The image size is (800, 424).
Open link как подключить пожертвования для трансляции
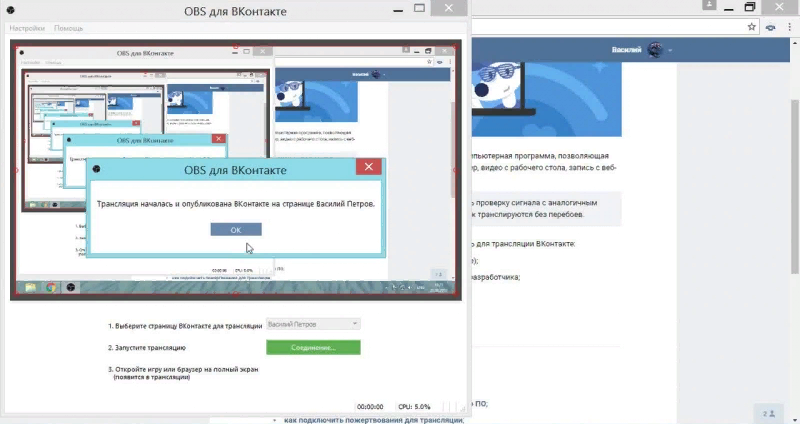tap(374, 420)
